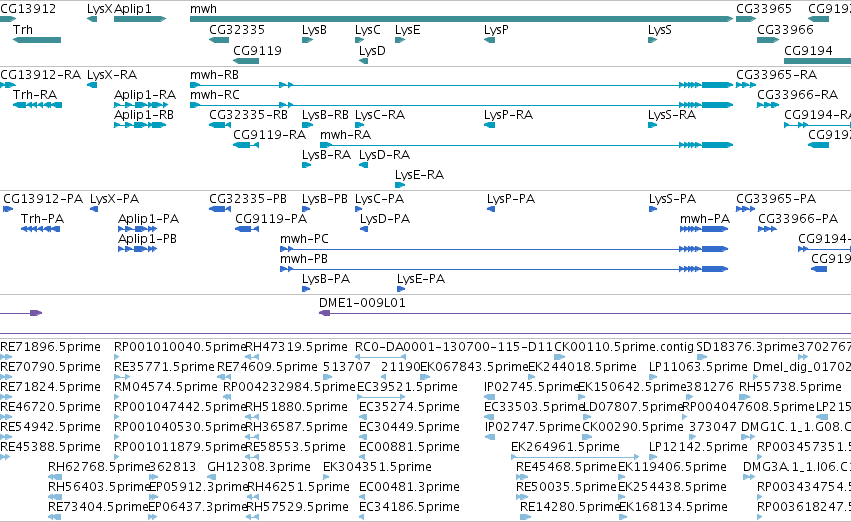Click the LysS-PA protein label
The height and width of the screenshot is (522, 851).
point(672,199)
